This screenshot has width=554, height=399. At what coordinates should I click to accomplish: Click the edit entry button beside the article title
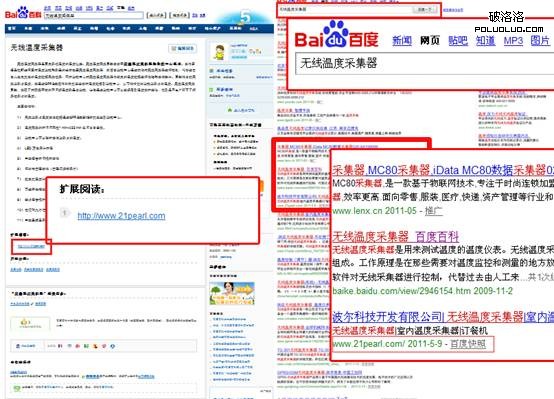(183, 48)
